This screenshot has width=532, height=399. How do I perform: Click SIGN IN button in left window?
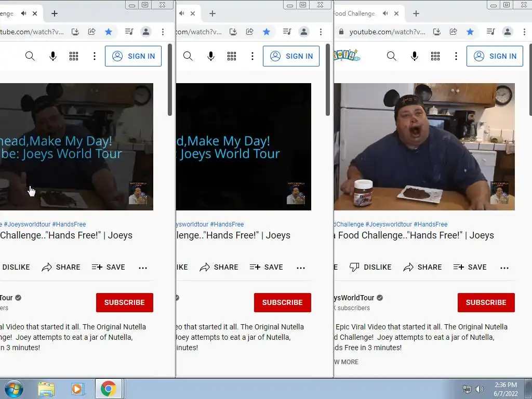pyautogui.click(x=134, y=56)
